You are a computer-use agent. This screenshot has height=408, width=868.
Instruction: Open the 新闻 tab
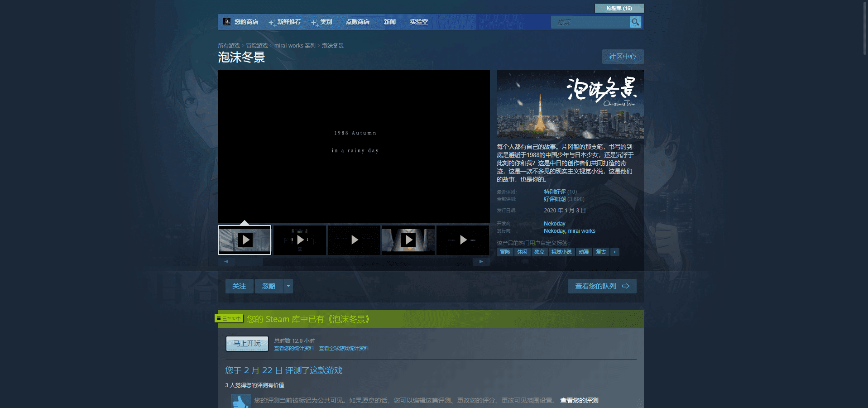(x=390, y=22)
